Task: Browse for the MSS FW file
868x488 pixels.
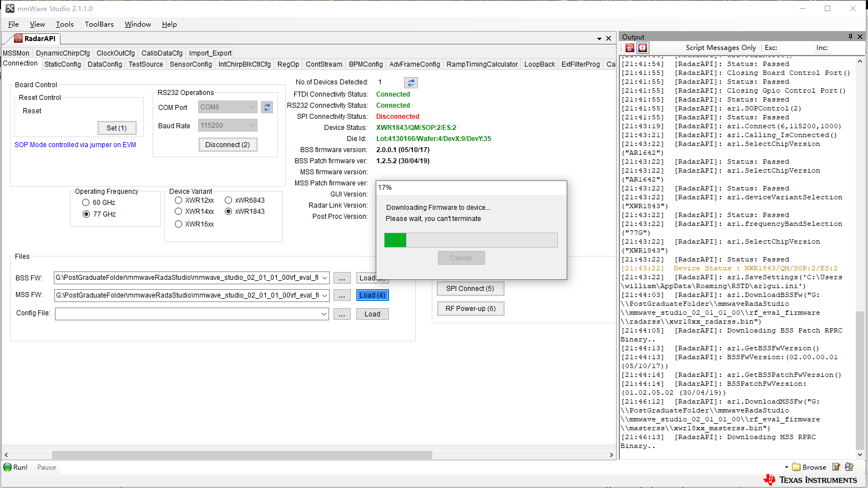Action: 342,295
